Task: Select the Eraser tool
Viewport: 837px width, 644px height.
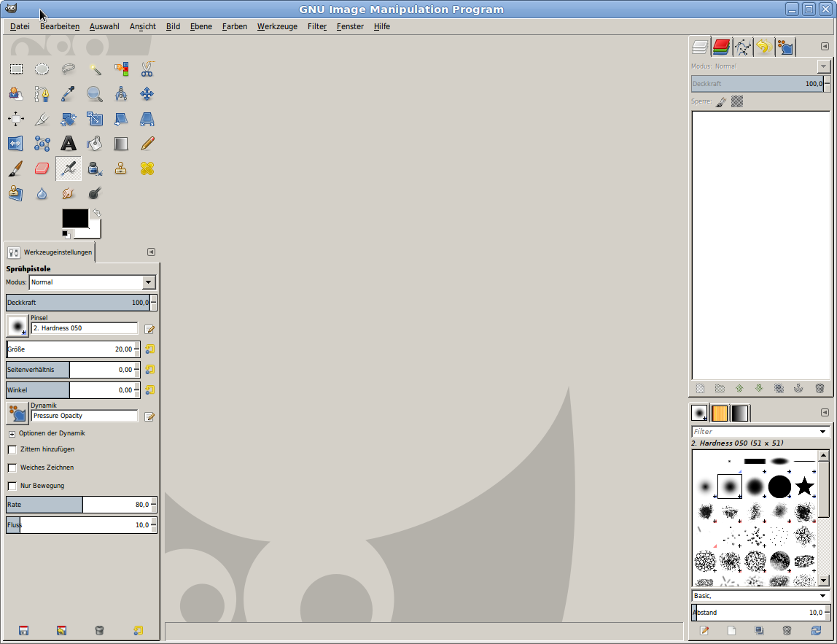Action: coord(42,168)
